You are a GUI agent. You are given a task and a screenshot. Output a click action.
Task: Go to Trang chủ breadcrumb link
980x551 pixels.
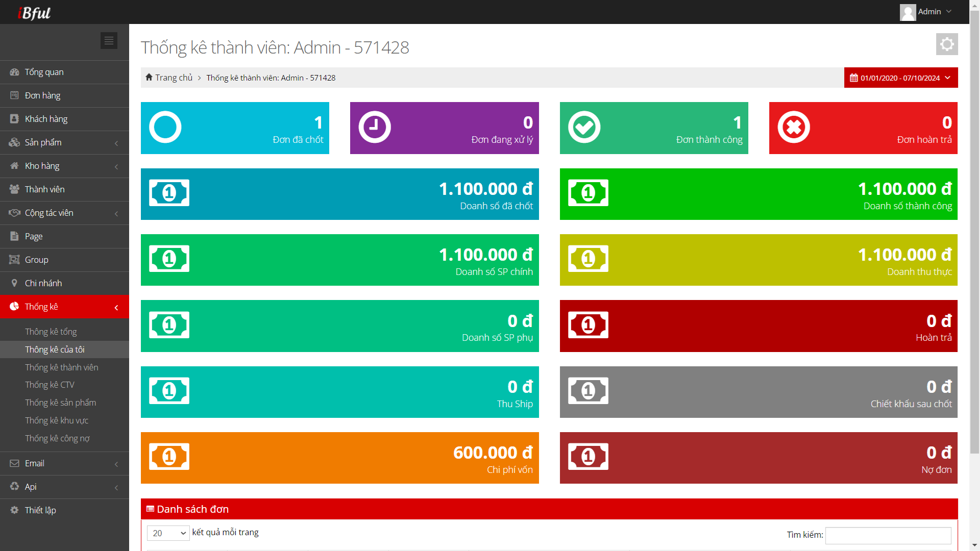174,78
